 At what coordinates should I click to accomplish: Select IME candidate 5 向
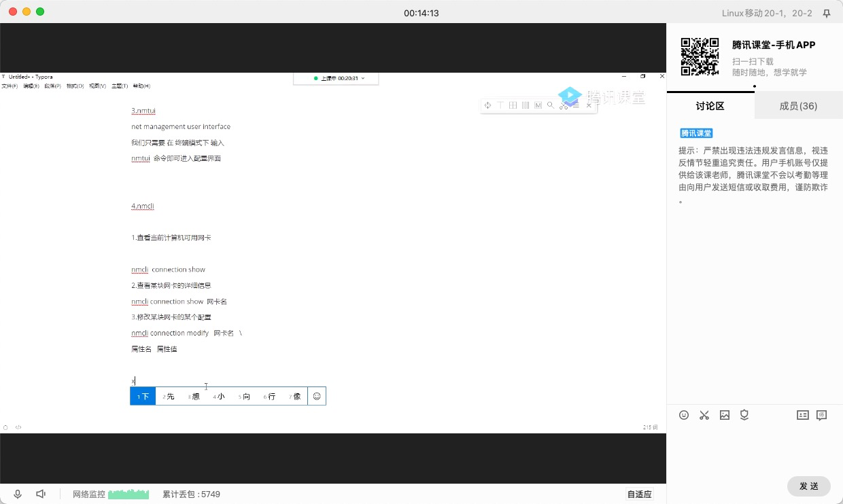tap(244, 396)
